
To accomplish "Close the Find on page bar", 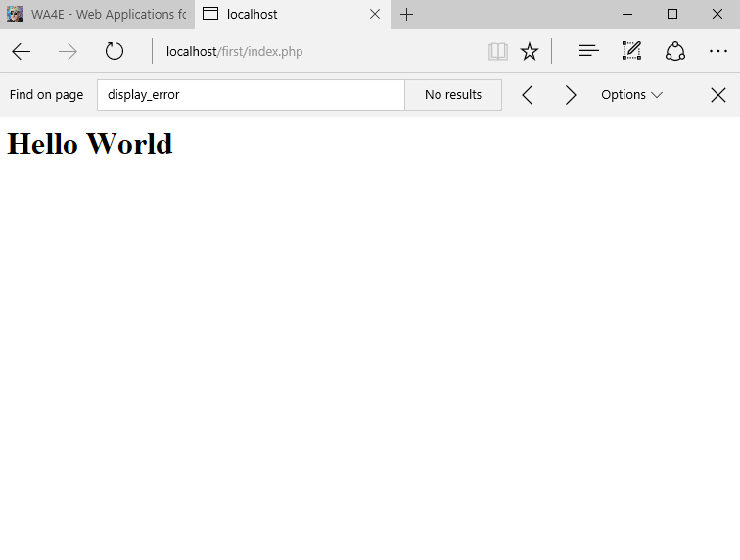I will [717, 95].
